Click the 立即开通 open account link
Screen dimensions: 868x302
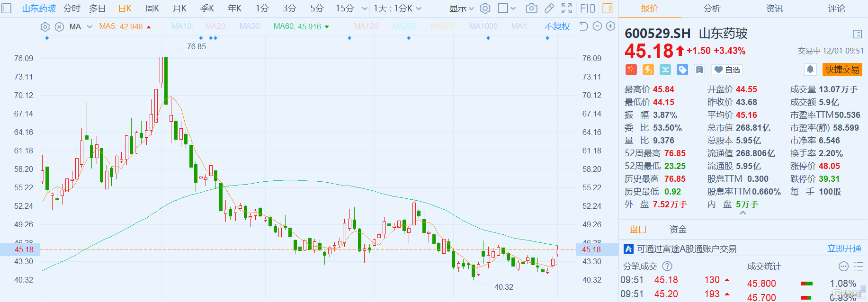(x=844, y=249)
